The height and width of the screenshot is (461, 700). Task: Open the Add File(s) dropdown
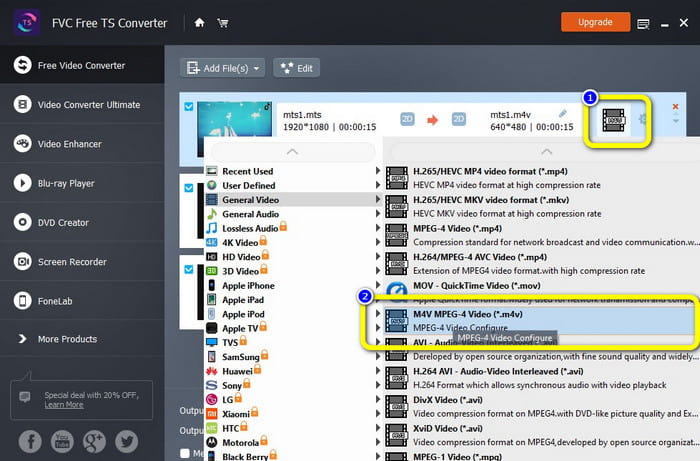(x=221, y=68)
